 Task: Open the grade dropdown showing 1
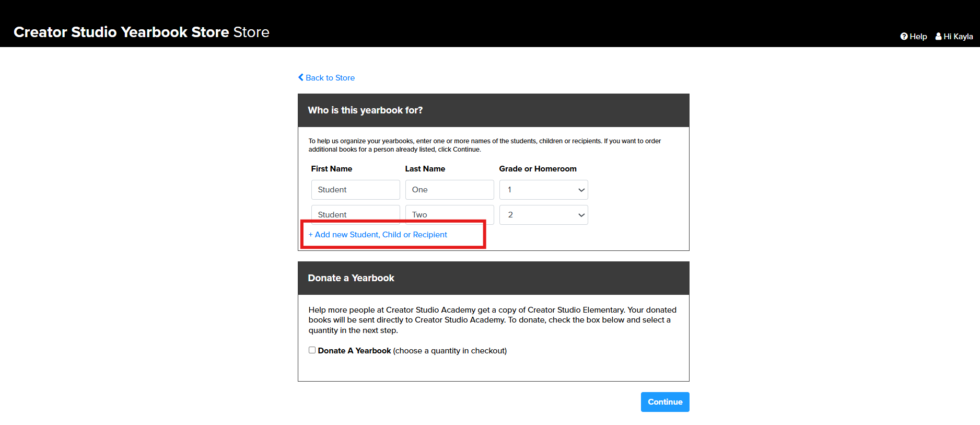click(543, 190)
